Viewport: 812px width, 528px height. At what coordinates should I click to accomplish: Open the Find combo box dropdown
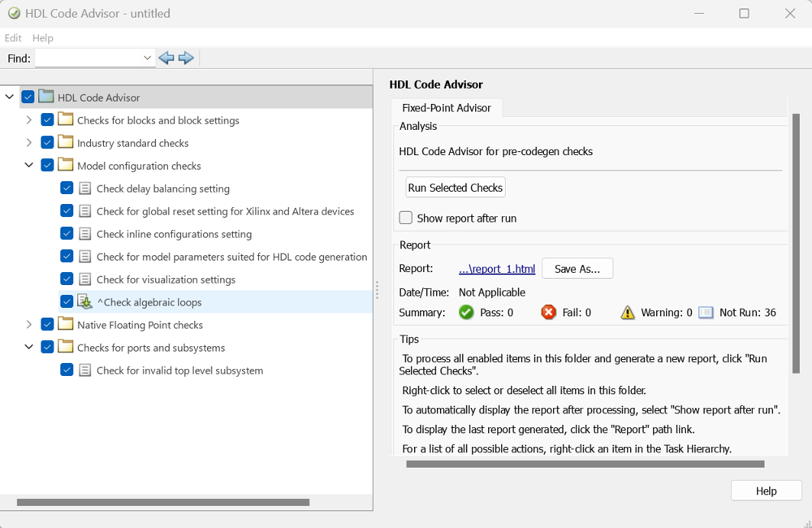click(x=147, y=57)
